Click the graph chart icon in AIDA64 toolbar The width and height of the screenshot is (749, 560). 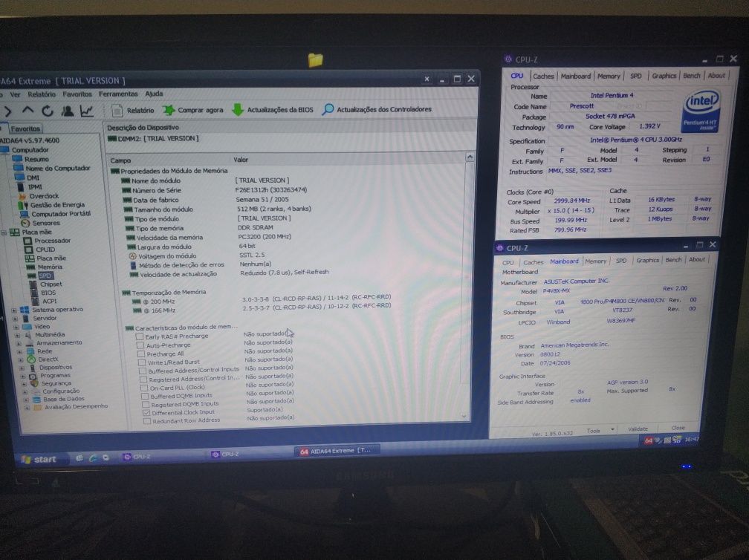tap(86, 111)
